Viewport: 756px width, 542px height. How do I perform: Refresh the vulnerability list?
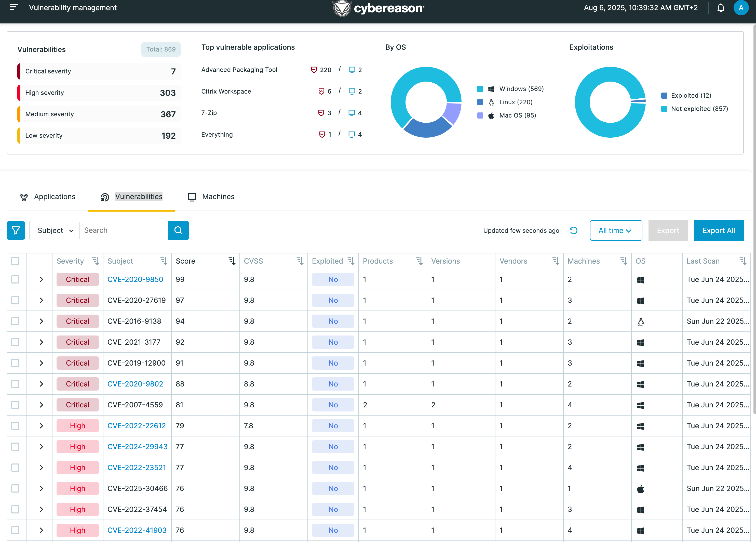(573, 230)
